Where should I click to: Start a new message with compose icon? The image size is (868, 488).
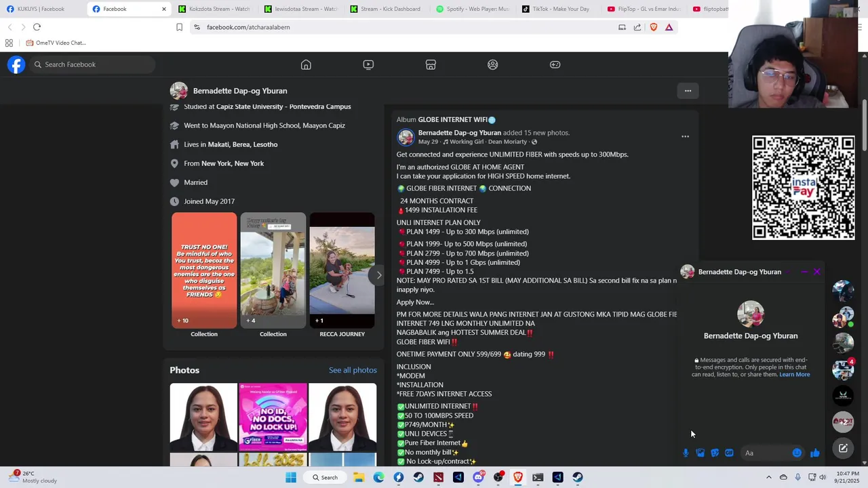pos(843,448)
